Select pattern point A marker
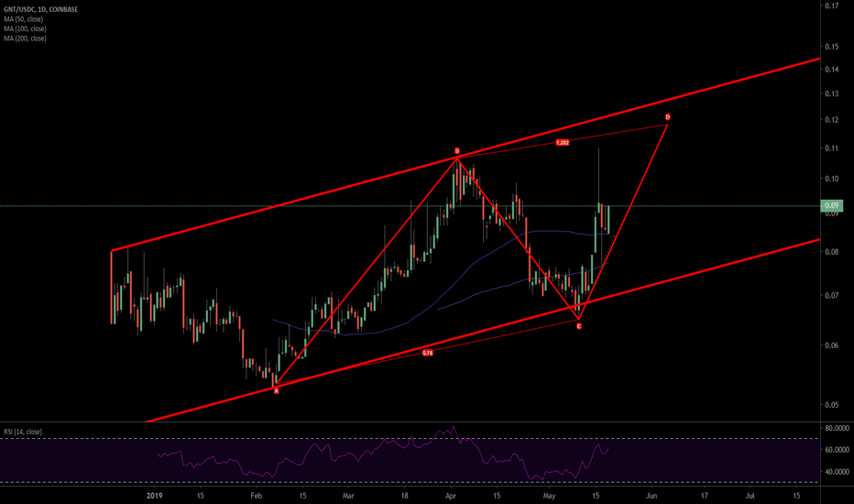Screen dimensions: 854x504 click(276, 390)
